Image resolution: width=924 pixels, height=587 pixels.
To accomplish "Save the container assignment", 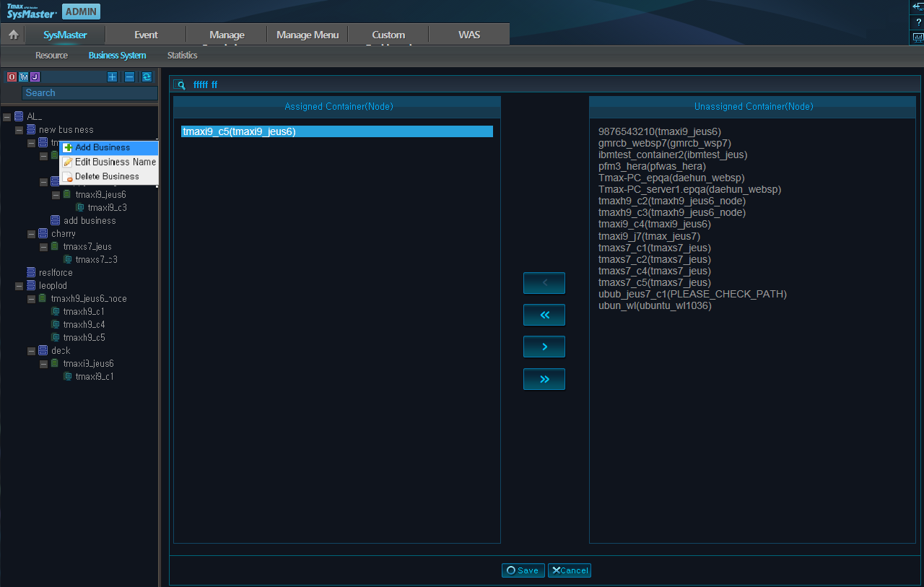I will point(523,570).
